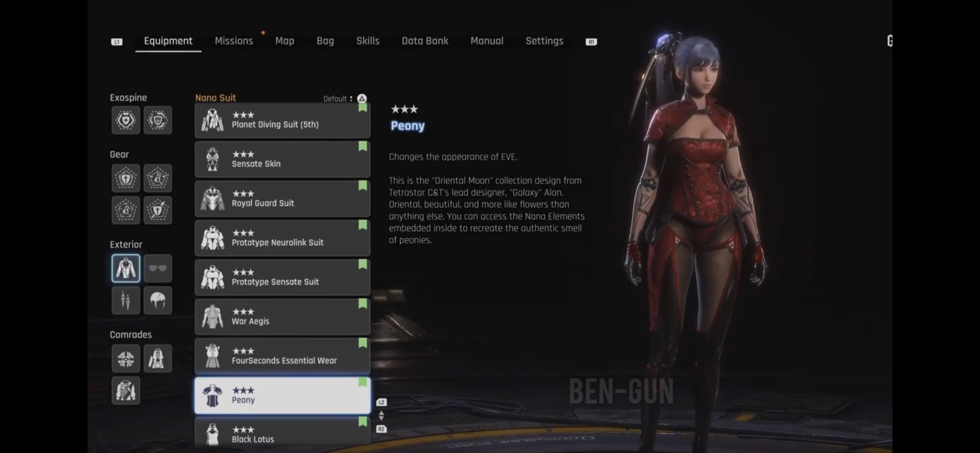Click the green bookmark on Sensate Skin
The height and width of the screenshot is (453, 980).
[363, 146]
